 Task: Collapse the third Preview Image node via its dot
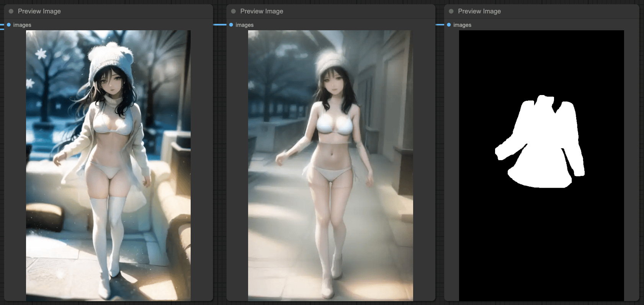[451, 11]
